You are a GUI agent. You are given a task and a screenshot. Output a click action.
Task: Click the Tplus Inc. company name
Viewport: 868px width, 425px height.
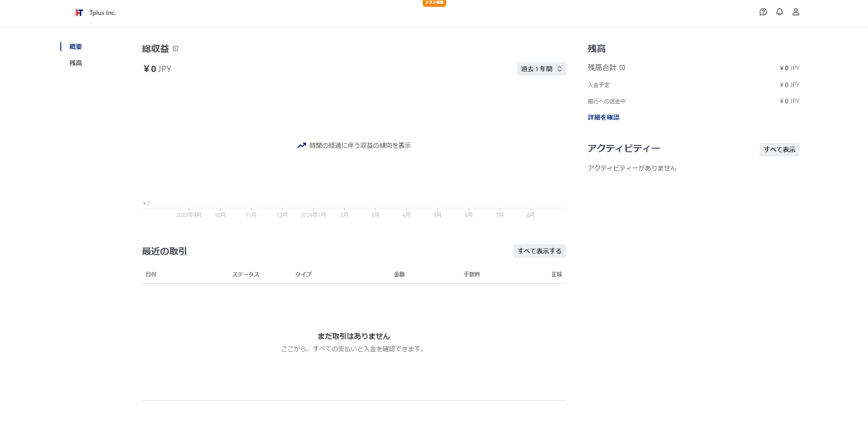pos(102,13)
